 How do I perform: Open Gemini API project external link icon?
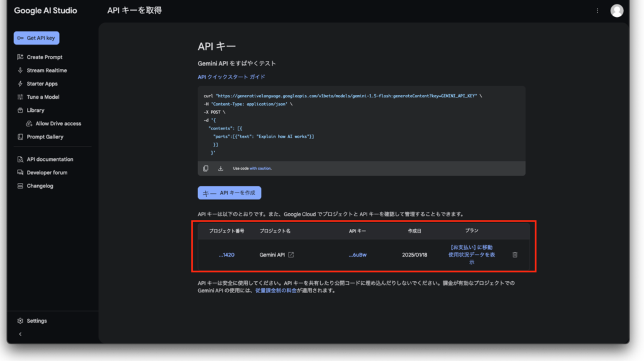(291, 255)
